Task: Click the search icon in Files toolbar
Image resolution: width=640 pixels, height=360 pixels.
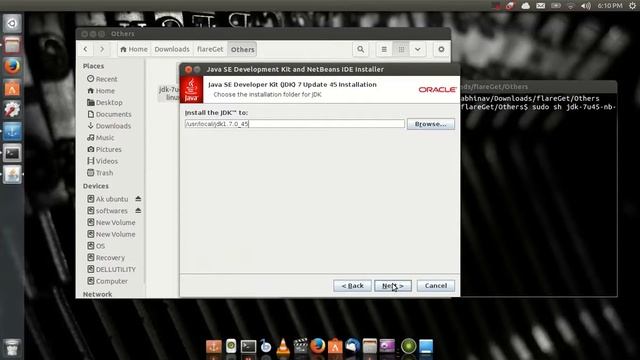Action: [x=360, y=49]
